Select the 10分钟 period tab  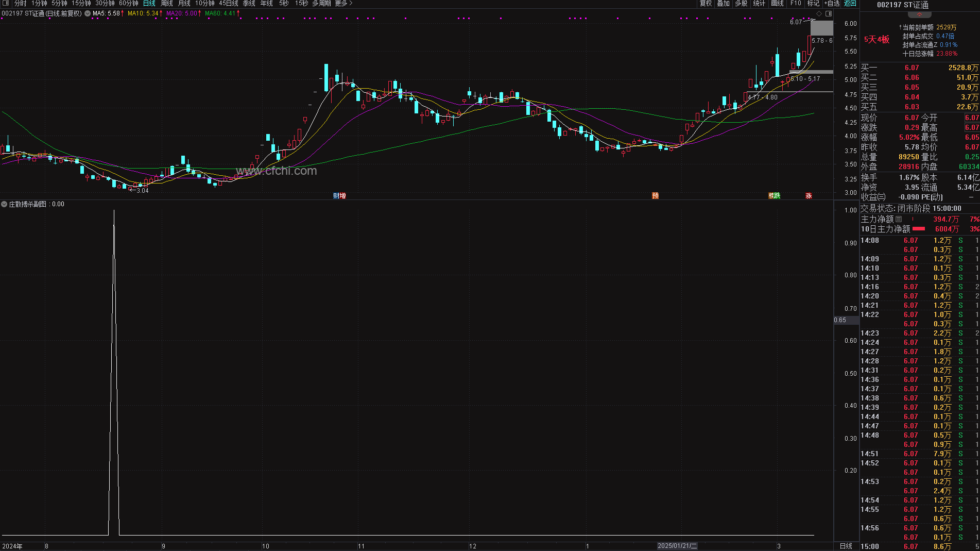(205, 3)
